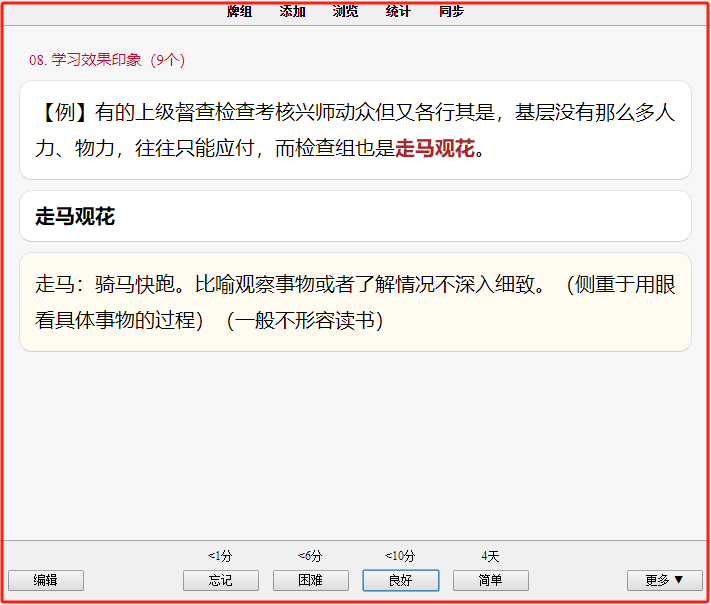Rate card with 简单 button
Screen dimensions: 711x605
[x=491, y=580]
